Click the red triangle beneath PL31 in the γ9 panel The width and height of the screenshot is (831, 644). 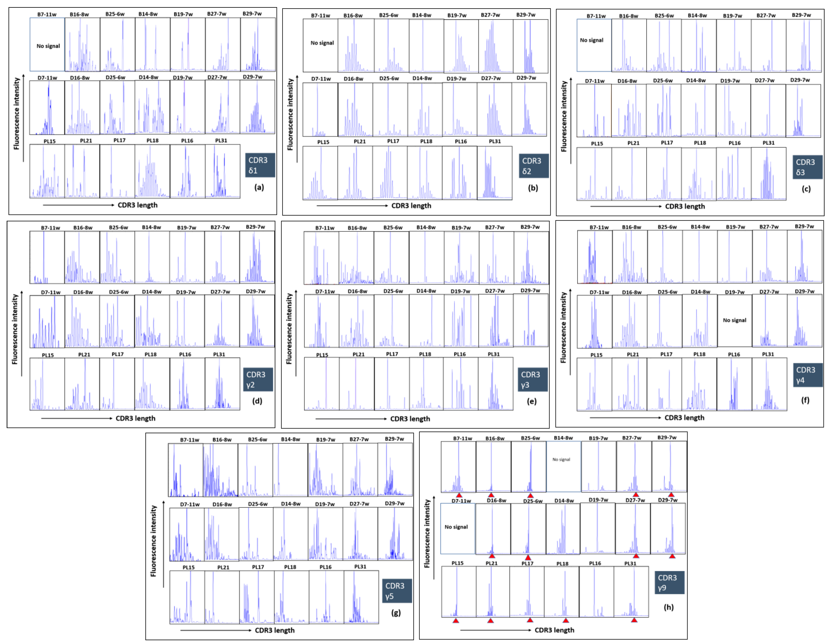(x=634, y=620)
